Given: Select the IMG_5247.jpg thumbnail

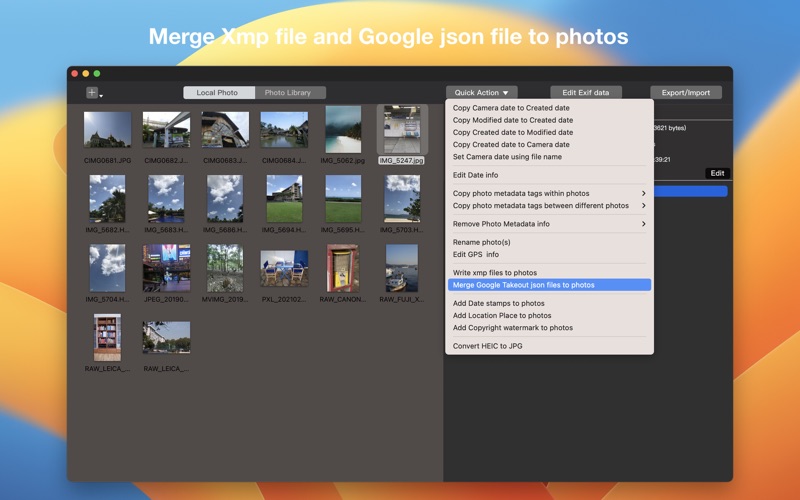Looking at the screenshot, I should [402, 129].
